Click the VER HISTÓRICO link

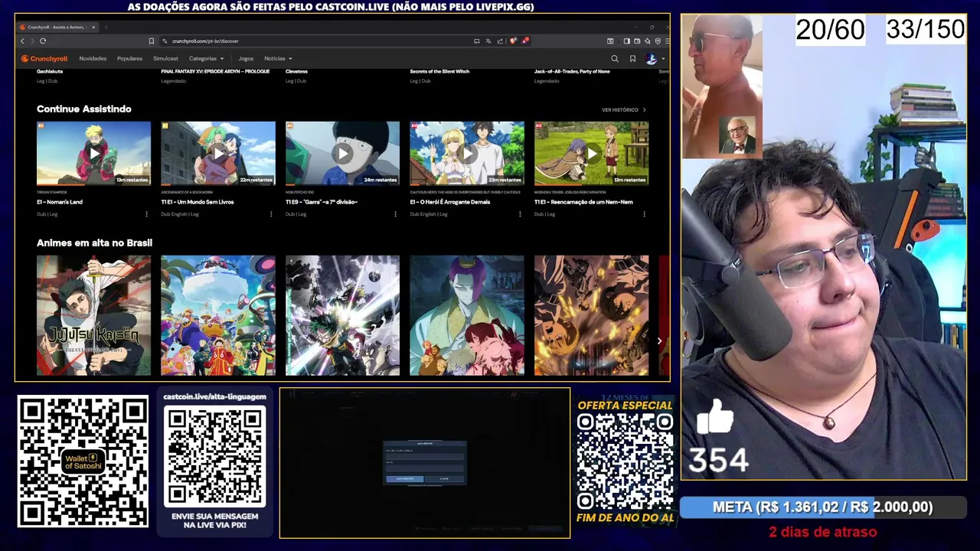(x=624, y=109)
